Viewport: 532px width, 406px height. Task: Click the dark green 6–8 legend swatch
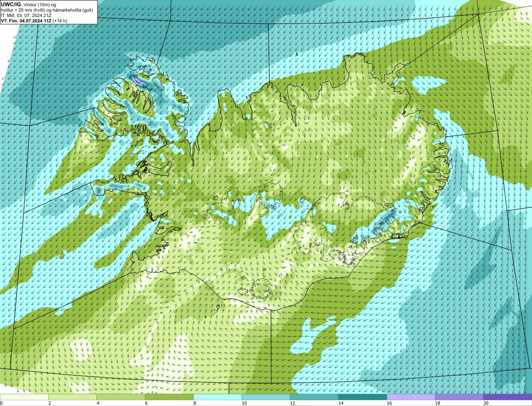[170, 397]
